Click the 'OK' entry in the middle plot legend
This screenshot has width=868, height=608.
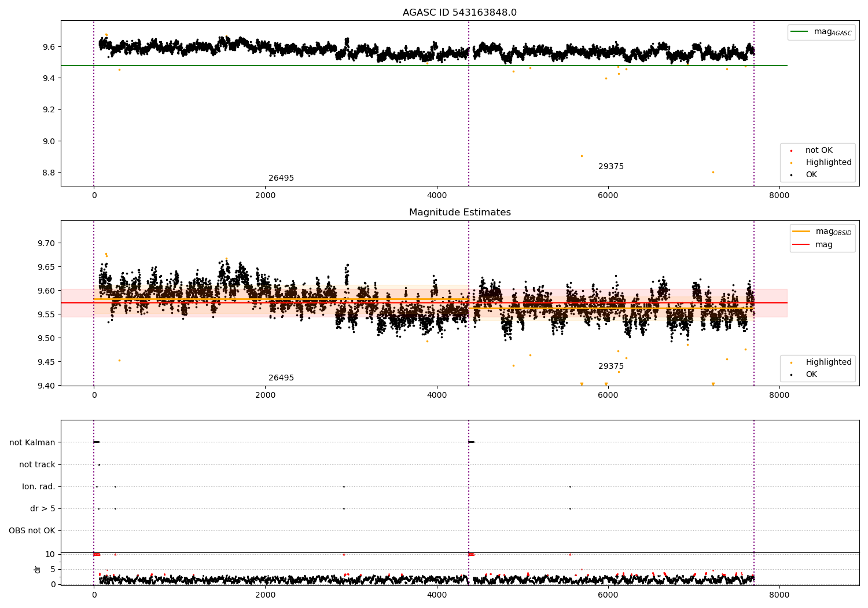pyautogui.click(x=811, y=375)
